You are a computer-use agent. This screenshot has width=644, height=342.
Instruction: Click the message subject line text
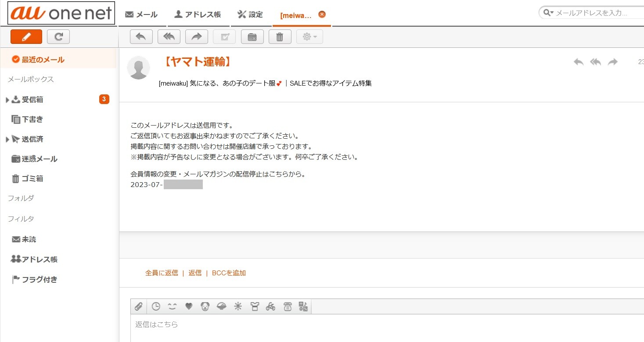tap(265, 83)
